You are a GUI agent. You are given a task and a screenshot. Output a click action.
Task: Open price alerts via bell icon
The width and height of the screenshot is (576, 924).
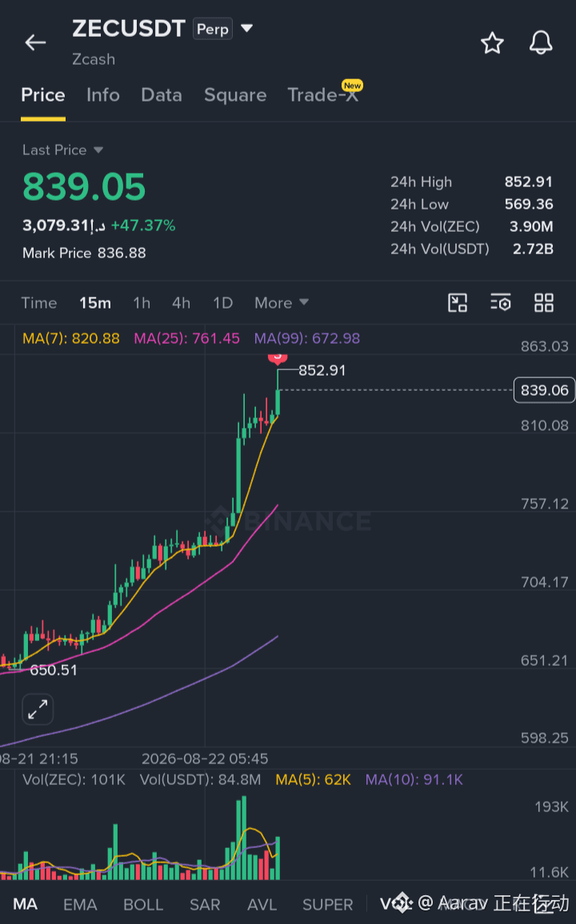tap(541, 42)
